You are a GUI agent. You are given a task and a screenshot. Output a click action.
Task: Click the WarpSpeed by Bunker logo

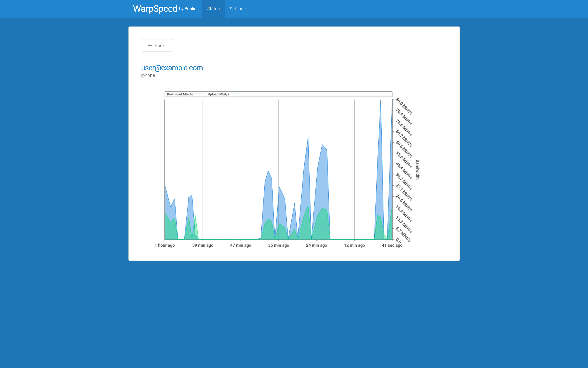point(165,9)
